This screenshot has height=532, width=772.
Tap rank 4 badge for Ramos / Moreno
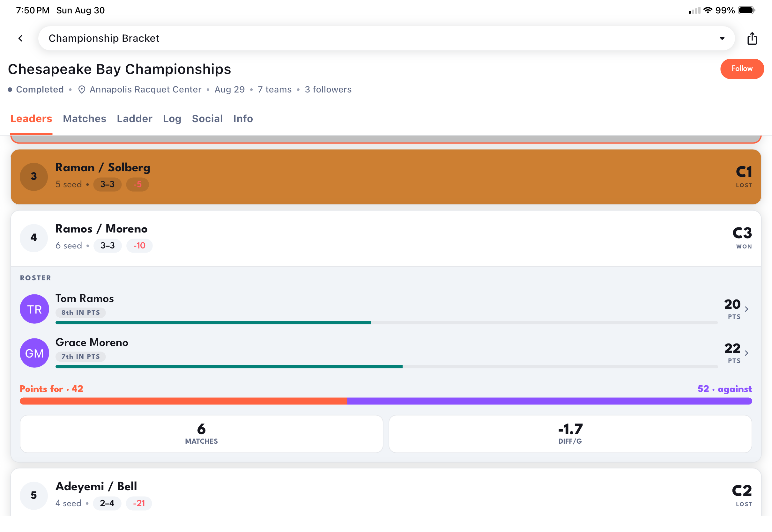tap(34, 238)
